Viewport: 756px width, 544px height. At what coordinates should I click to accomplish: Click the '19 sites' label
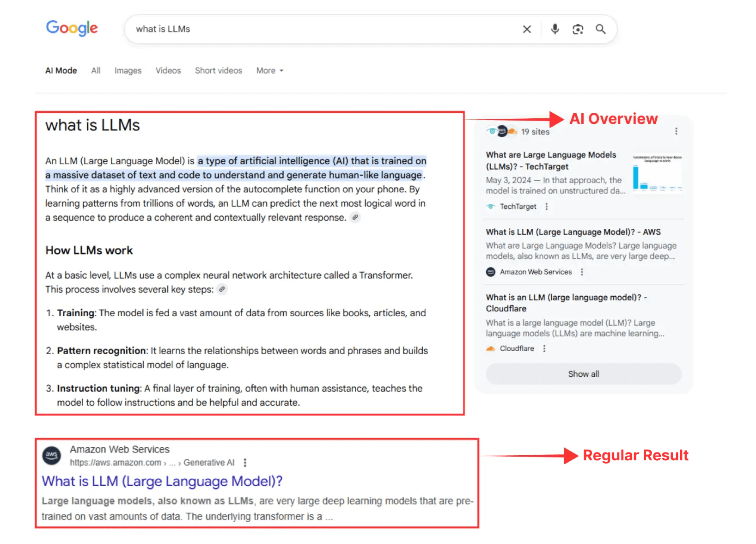(535, 132)
